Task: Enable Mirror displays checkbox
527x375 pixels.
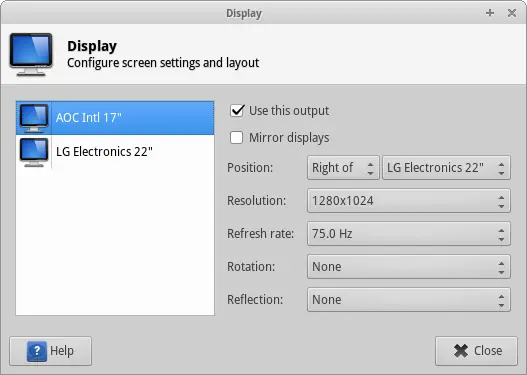Action: [x=237, y=137]
